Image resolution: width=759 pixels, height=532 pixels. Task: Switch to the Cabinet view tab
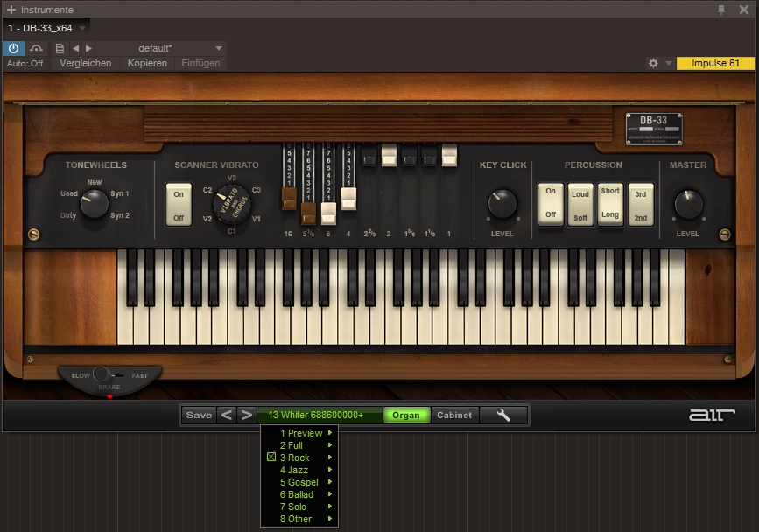[x=454, y=415]
